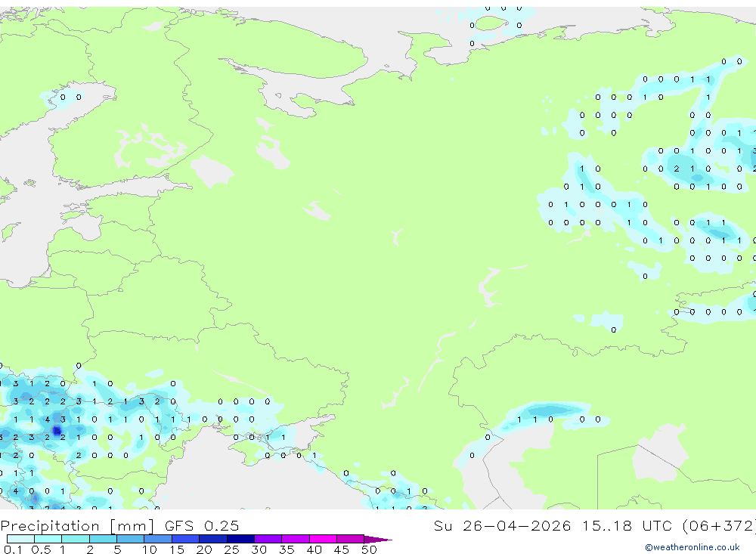Click legend label "35"
The width and height of the screenshot is (756, 554).
click(287, 549)
